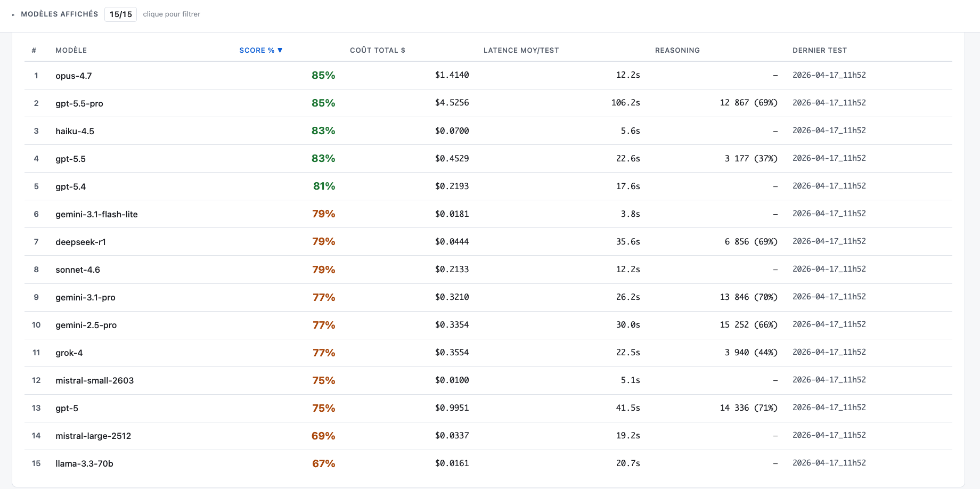The height and width of the screenshot is (489, 980).
Task: Click the $0.0181 cost cell
Action: tap(452, 214)
